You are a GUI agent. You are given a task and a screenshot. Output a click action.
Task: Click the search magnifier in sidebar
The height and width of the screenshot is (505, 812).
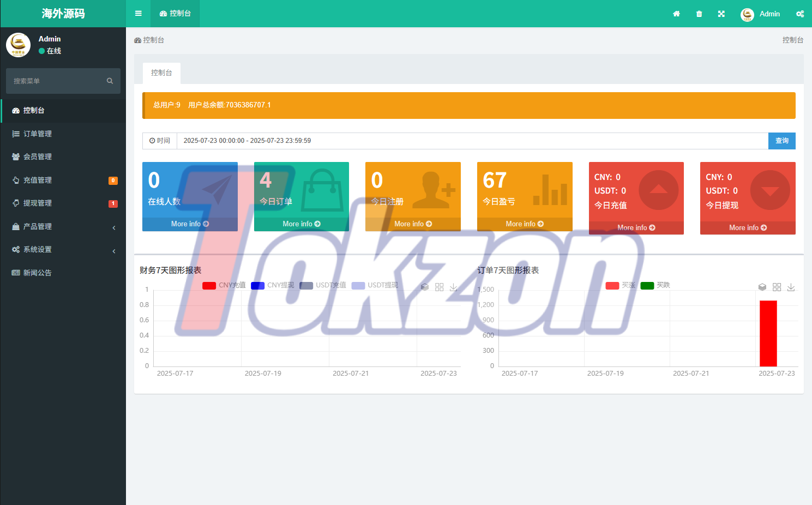coord(110,81)
